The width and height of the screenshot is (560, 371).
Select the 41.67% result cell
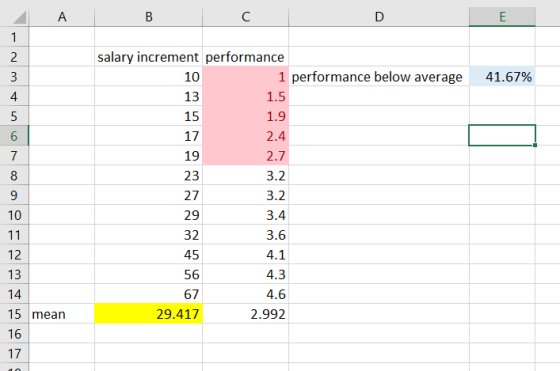502,77
